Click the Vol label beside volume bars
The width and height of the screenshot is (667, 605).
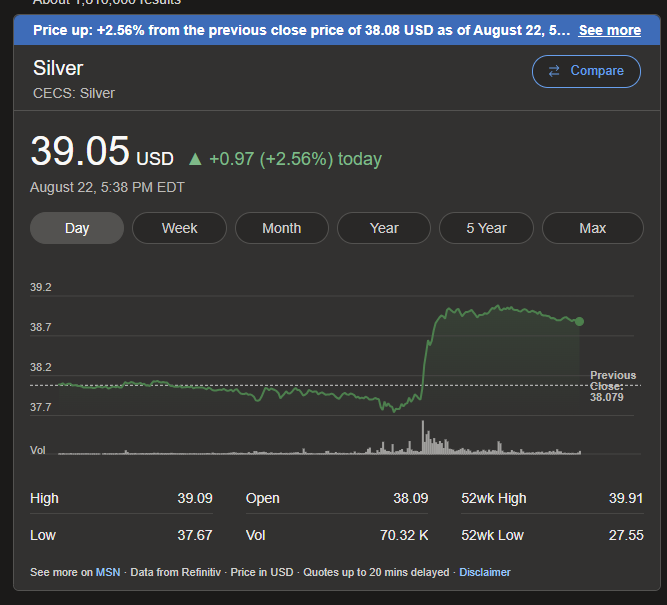[37, 450]
